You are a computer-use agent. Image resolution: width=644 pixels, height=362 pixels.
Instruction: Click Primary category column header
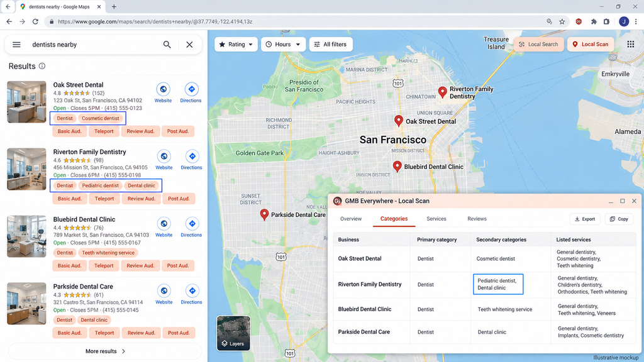pos(436,239)
